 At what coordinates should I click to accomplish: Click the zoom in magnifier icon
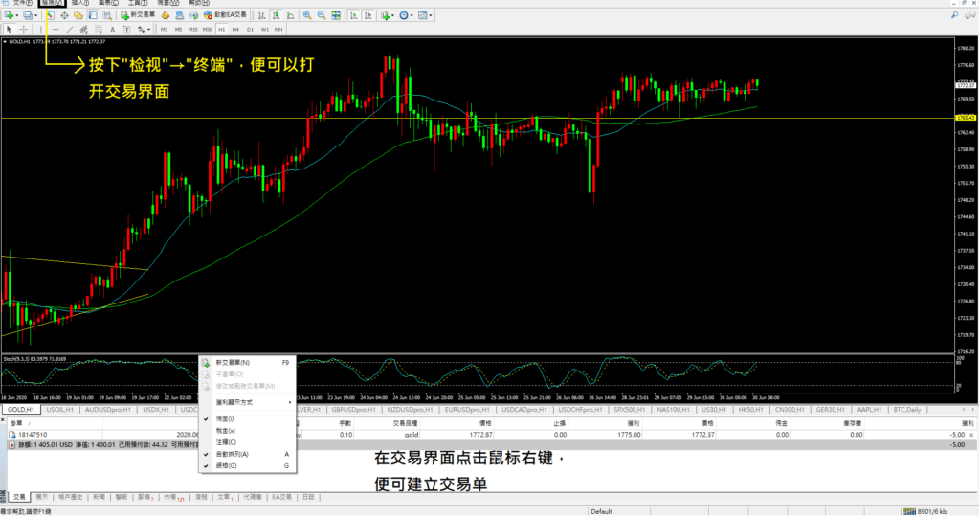[306, 16]
